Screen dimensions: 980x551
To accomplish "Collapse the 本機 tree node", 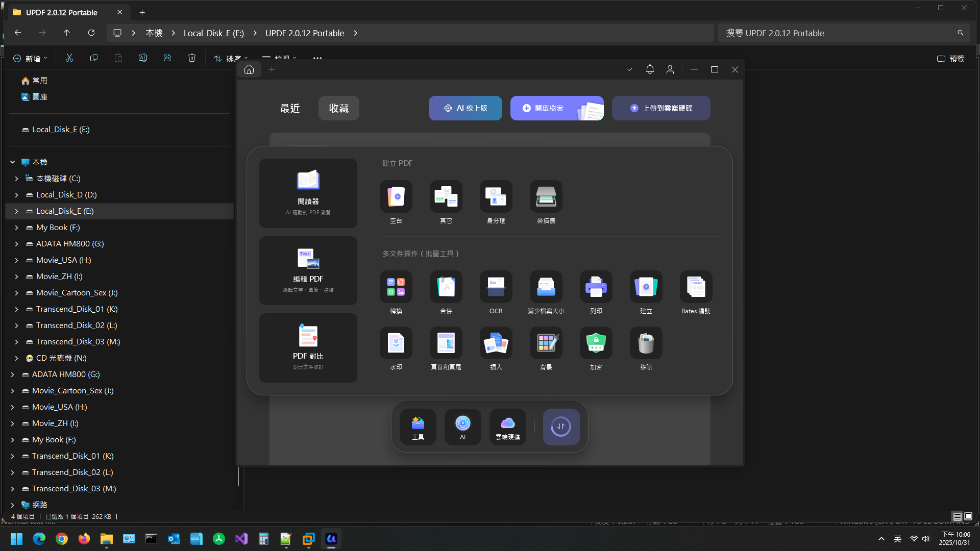I will (x=13, y=162).
